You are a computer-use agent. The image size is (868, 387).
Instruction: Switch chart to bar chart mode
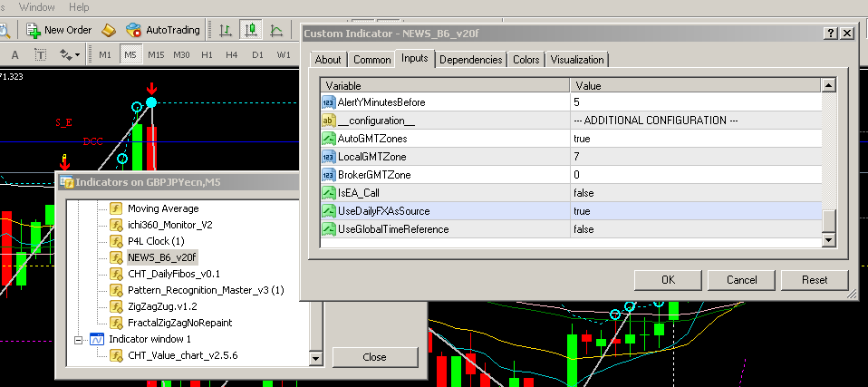coord(226,30)
